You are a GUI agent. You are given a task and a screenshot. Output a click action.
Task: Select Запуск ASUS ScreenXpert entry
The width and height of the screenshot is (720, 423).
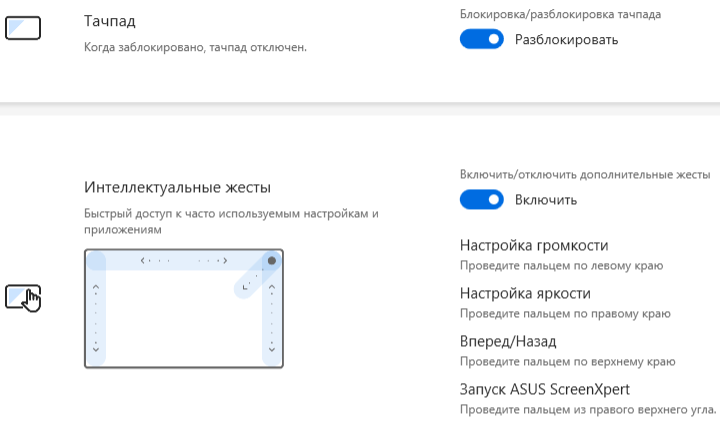tap(545, 389)
